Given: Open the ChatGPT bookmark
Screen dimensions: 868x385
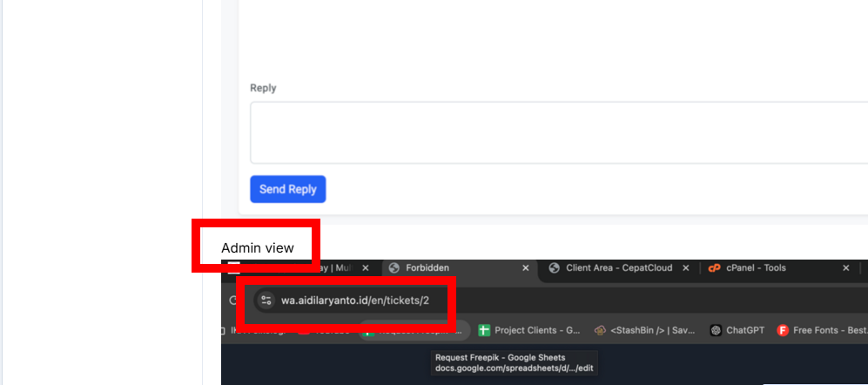Looking at the screenshot, I should tap(737, 330).
